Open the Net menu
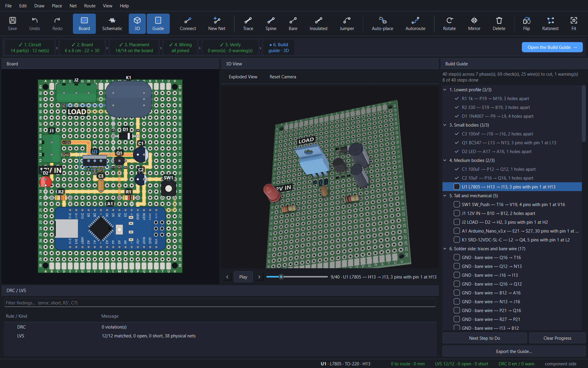This screenshot has width=588, height=368. [73, 6]
